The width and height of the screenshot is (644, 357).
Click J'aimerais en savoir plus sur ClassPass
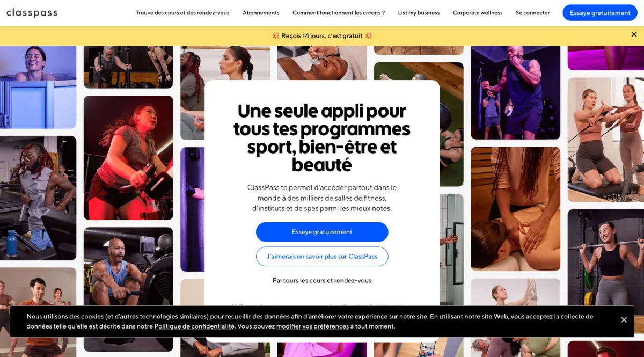(322, 257)
